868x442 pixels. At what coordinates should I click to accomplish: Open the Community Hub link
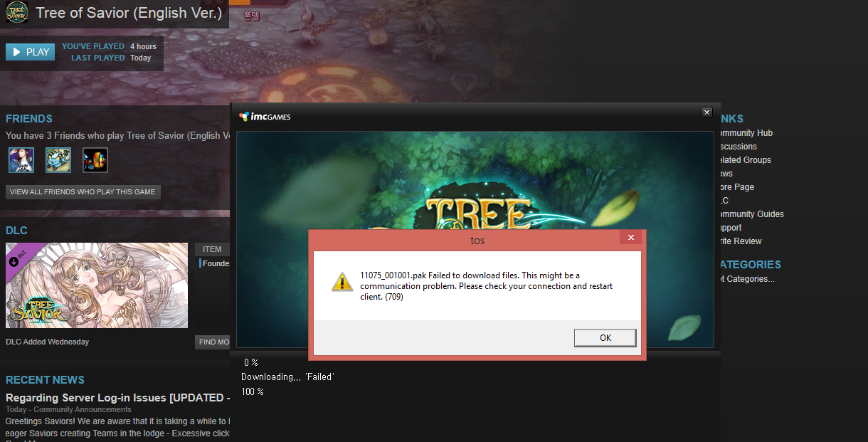click(746, 133)
